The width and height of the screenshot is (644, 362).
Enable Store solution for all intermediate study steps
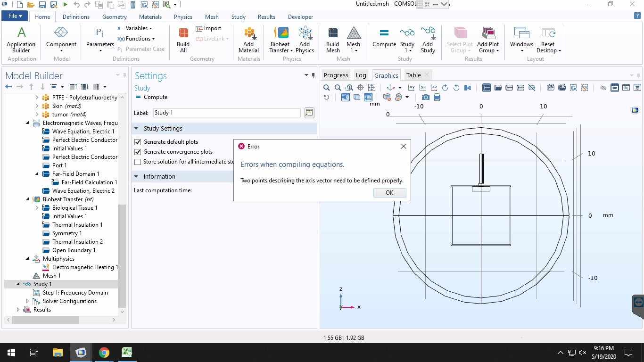tap(138, 162)
